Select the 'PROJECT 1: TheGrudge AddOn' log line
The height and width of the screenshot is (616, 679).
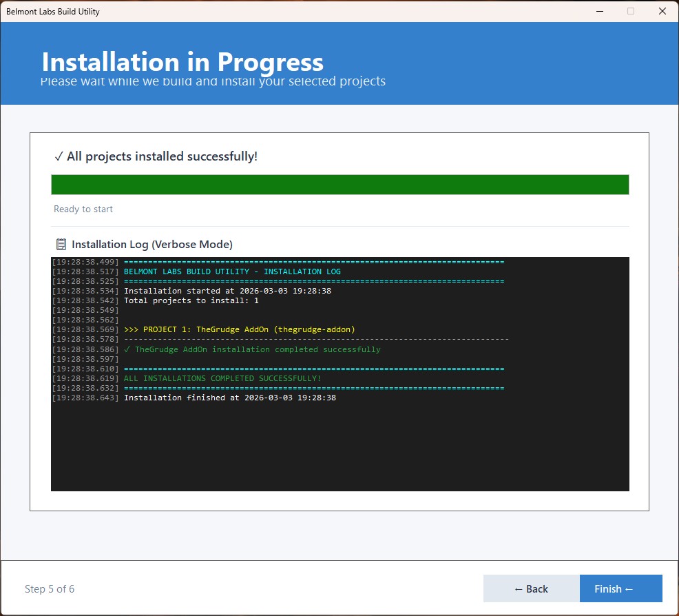[239, 329]
